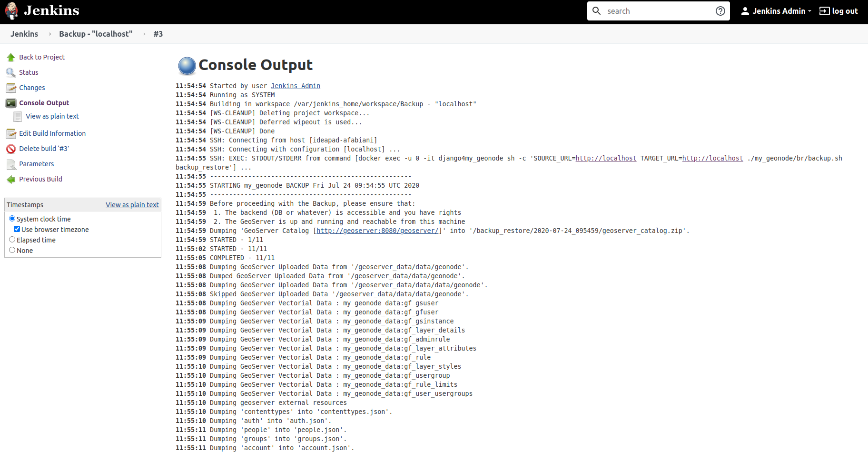Click the Status magnifying glass icon
This screenshot has width=868, height=453.
point(11,73)
